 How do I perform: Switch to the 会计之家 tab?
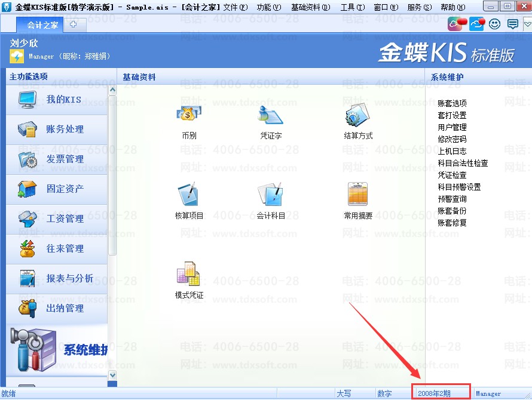tap(42, 25)
